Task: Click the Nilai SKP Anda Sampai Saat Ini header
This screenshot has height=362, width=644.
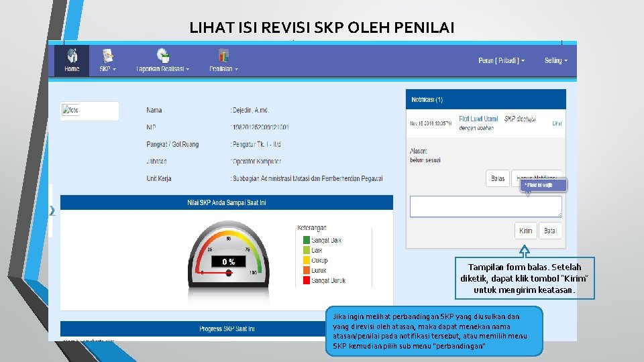Action: pyautogui.click(x=227, y=202)
